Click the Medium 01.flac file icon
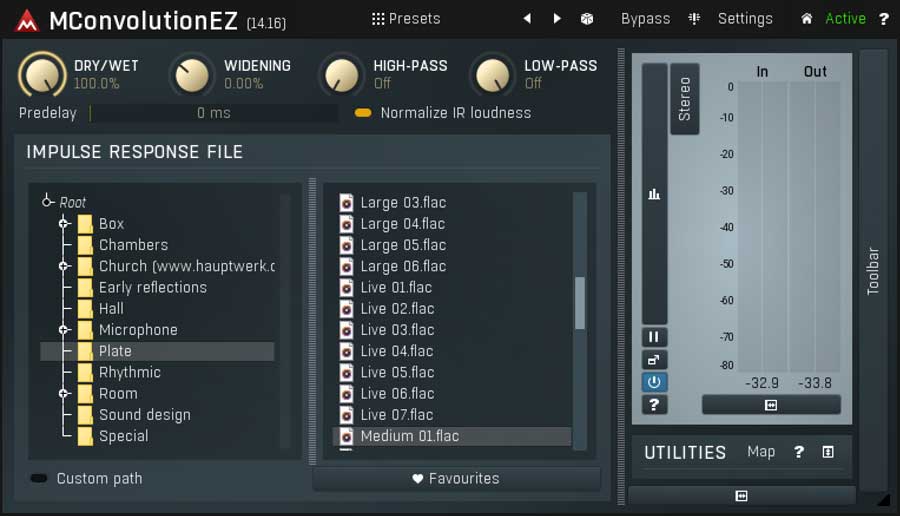Image resolution: width=900 pixels, height=516 pixels. [346, 437]
